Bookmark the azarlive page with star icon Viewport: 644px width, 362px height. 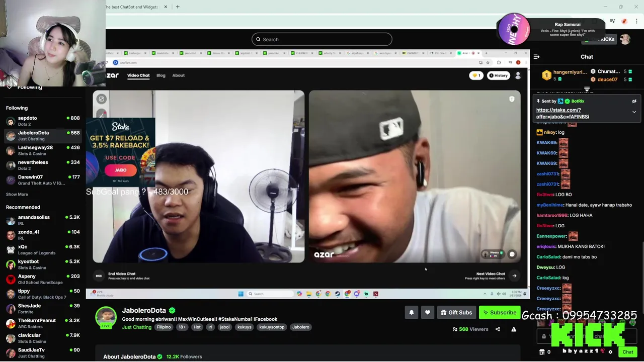pos(488,62)
